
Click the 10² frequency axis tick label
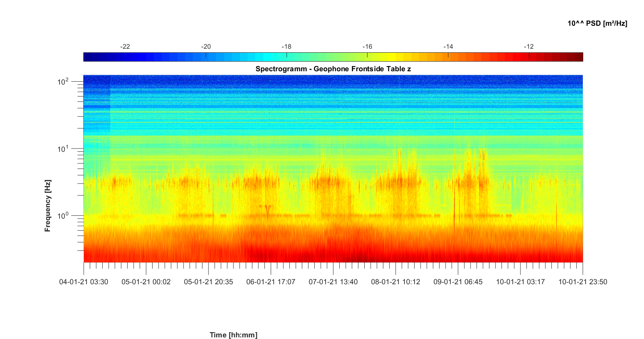coord(63,81)
